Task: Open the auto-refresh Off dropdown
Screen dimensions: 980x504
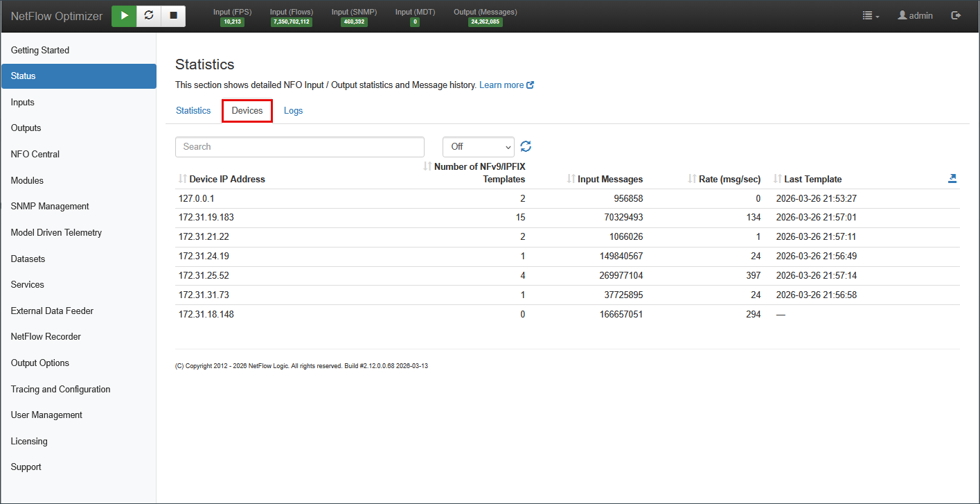Action: 478,146
